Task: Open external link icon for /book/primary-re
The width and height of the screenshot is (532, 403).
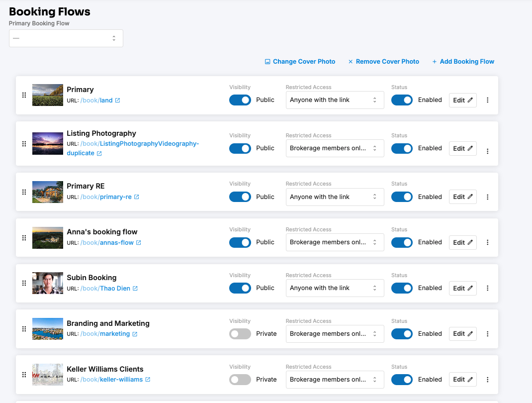Action: 136,197
